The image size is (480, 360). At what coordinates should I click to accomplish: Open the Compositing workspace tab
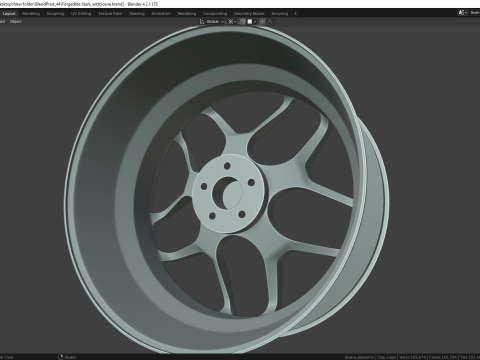pos(215,14)
